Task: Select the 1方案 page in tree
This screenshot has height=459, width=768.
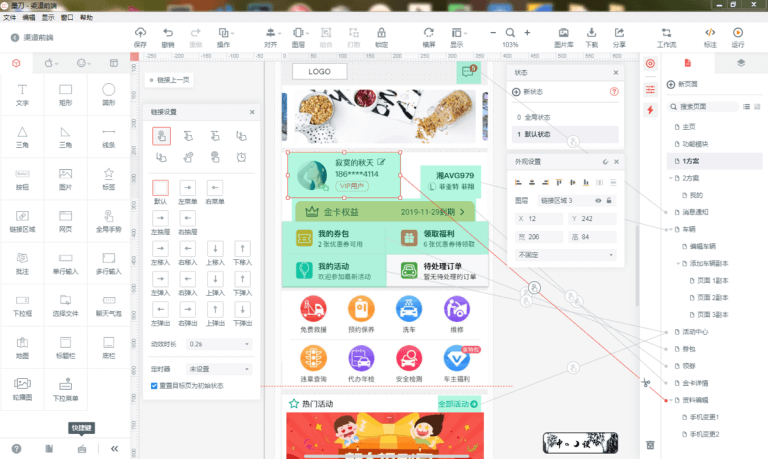Action: pyautogui.click(x=714, y=161)
